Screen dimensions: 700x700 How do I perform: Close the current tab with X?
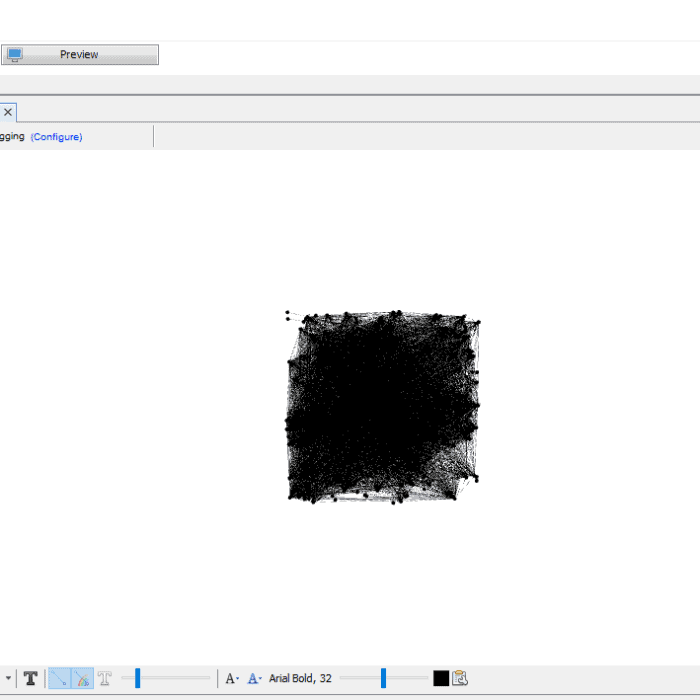click(8, 112)
